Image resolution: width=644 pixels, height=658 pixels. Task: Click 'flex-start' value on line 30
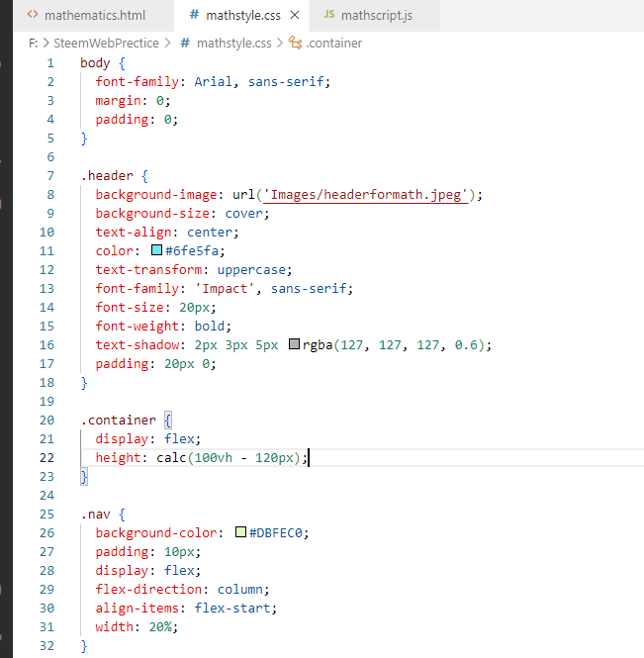(x=232, y=609)
